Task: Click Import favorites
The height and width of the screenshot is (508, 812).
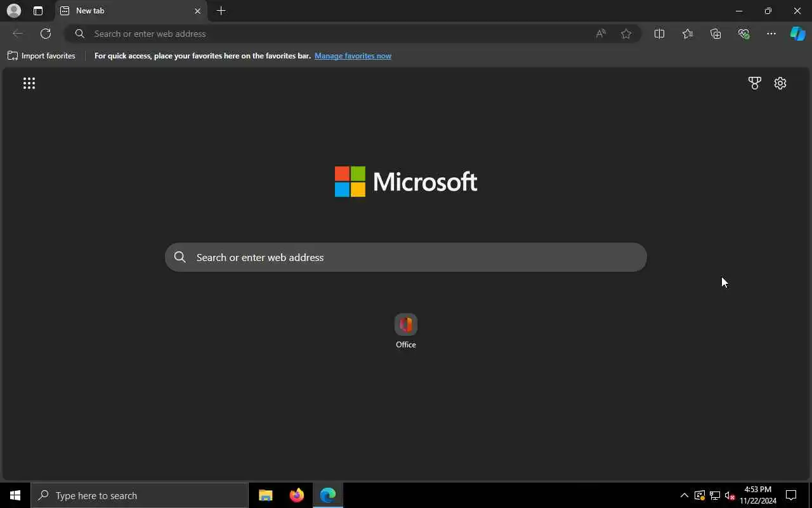Action: [41, 56]
